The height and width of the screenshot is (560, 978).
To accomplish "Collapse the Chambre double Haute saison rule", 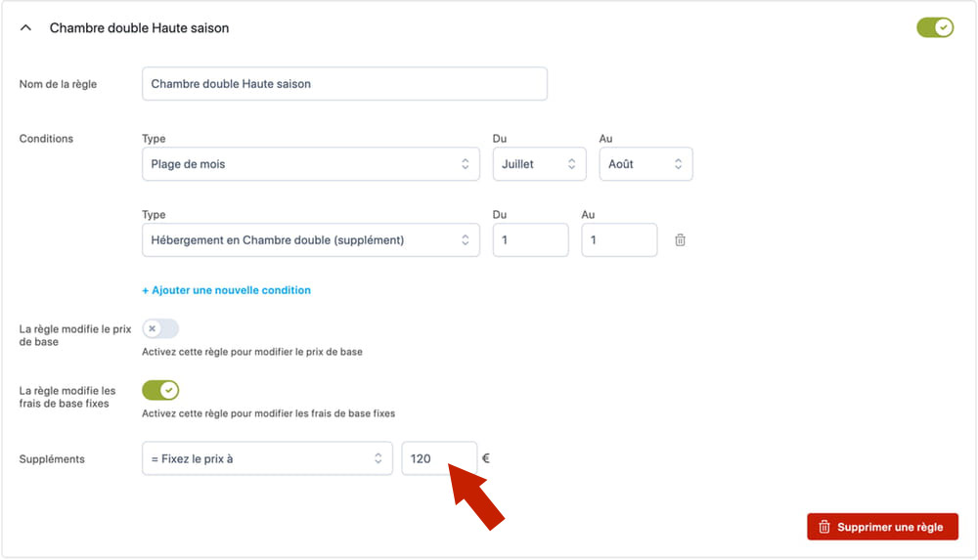I will tap(25, 27).
